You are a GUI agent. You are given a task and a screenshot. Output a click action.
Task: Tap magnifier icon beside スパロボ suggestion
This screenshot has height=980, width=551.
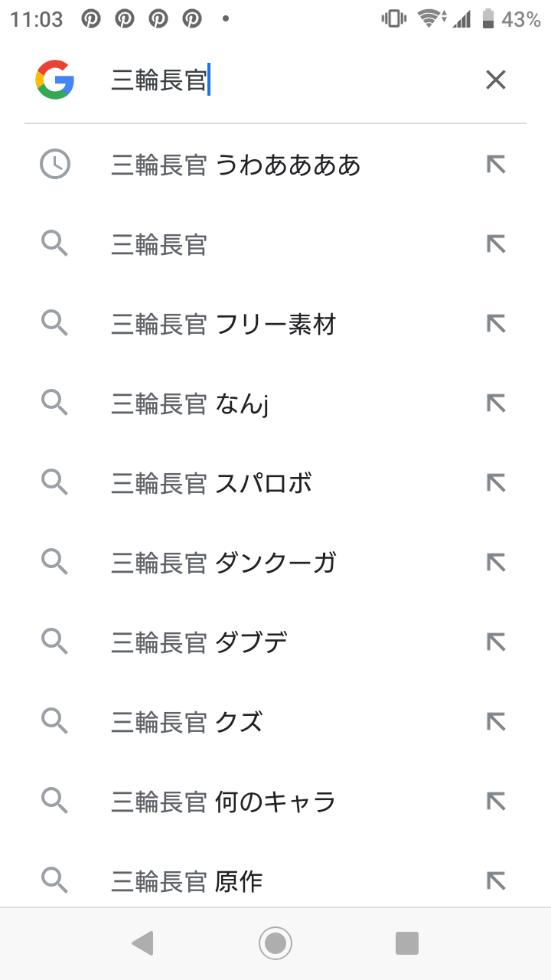click(54, 483)
